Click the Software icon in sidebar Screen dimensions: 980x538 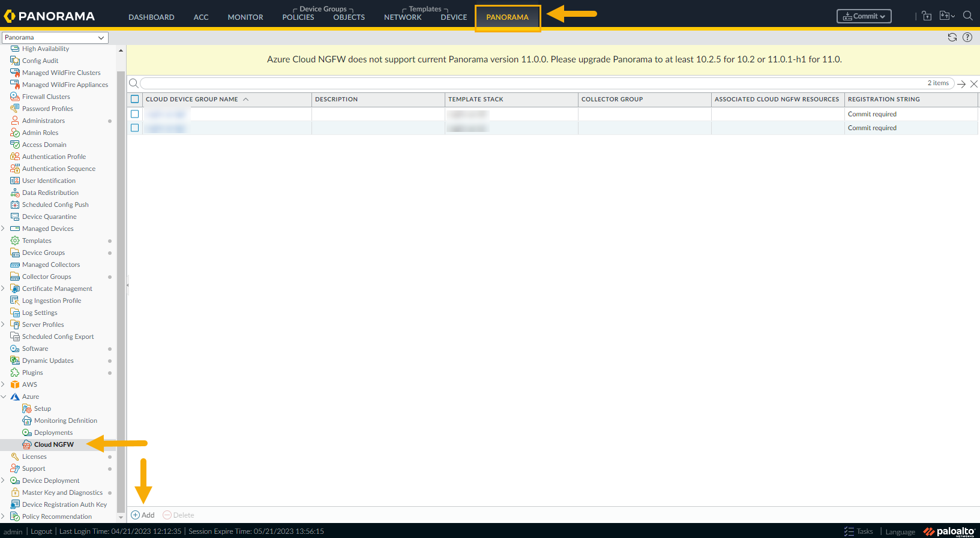point(15,348)
